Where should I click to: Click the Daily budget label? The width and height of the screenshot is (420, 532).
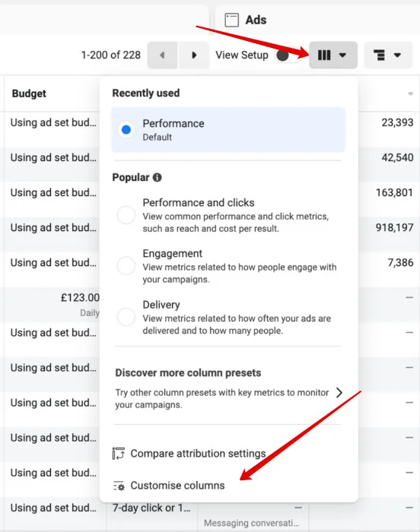pyautogui.click(x=90, y=313)
